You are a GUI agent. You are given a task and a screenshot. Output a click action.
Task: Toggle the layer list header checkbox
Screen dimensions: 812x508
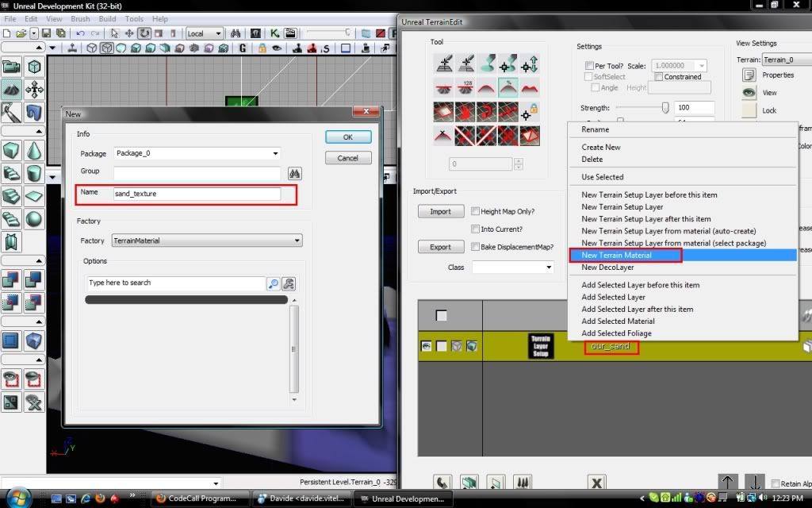441,315
